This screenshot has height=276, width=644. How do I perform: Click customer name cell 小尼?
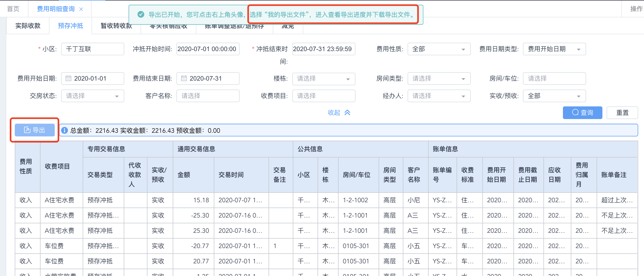[x=416, y=200]
